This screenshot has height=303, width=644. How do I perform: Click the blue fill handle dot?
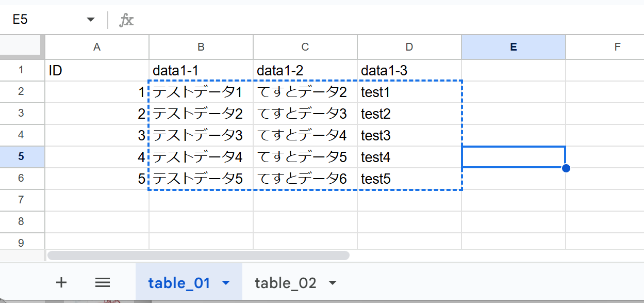pyautogui.click(x=566, y=168)
